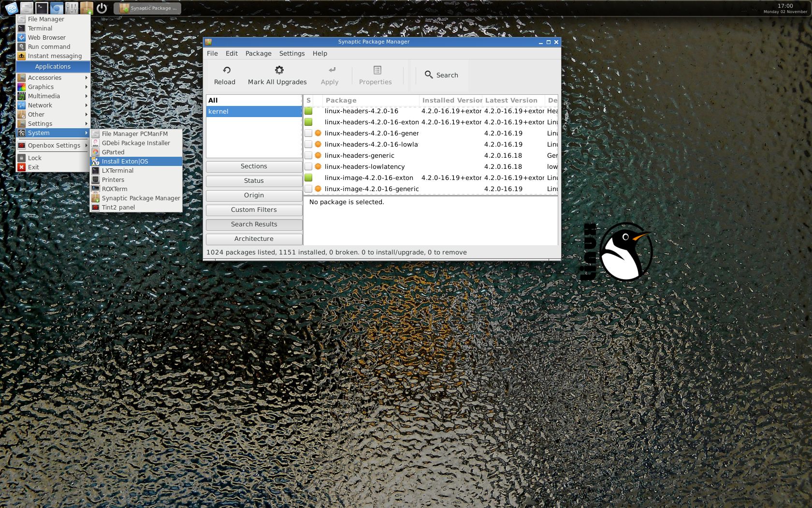Image resolution: width=812 pixels, height=508 pixels.
Task: Open Web Browser menu entry
Action: (53, 38)
